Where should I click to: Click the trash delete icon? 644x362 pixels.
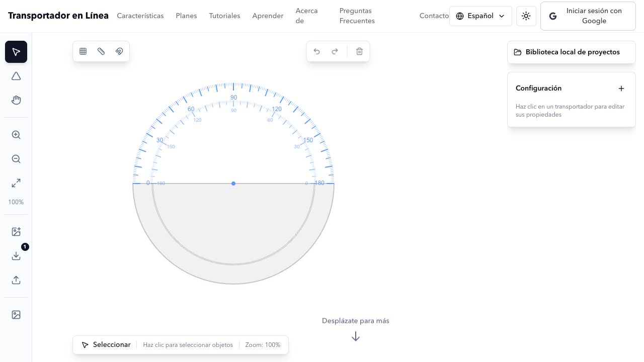[x=359, y=51]
